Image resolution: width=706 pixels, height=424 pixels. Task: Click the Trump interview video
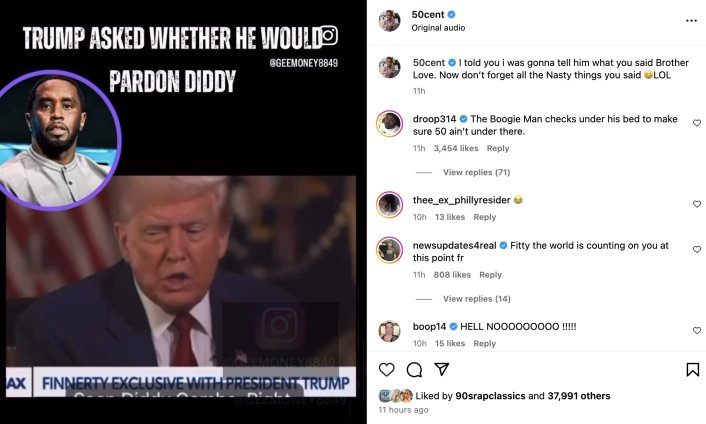181,286
